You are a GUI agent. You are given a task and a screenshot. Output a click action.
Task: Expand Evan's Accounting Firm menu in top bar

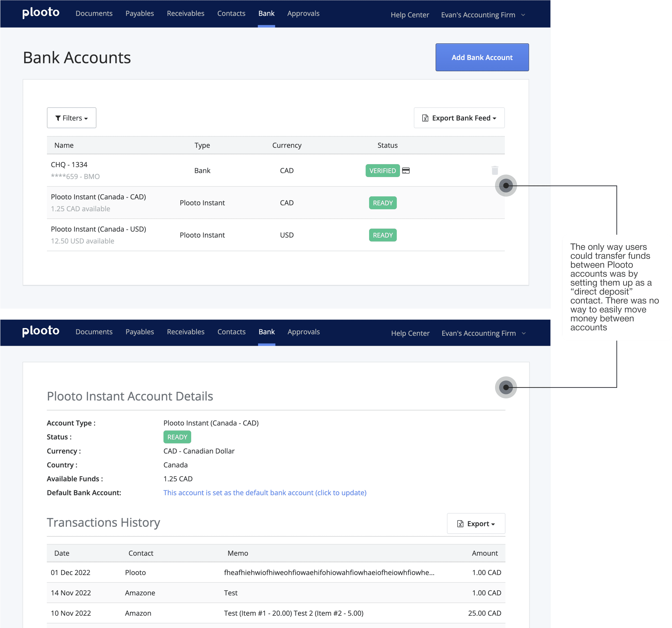click(483, 15)
